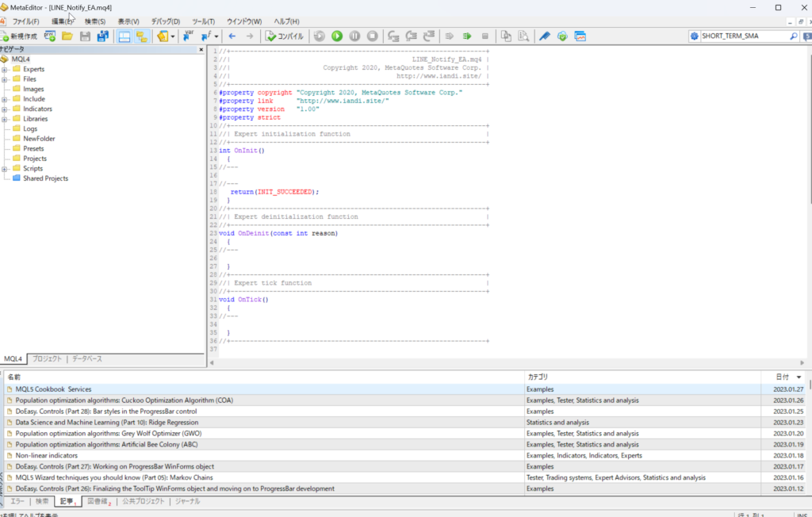Open the ヘルプ(H) menu
This screenshot has height=517, width=812.
[x=287, y=21]
